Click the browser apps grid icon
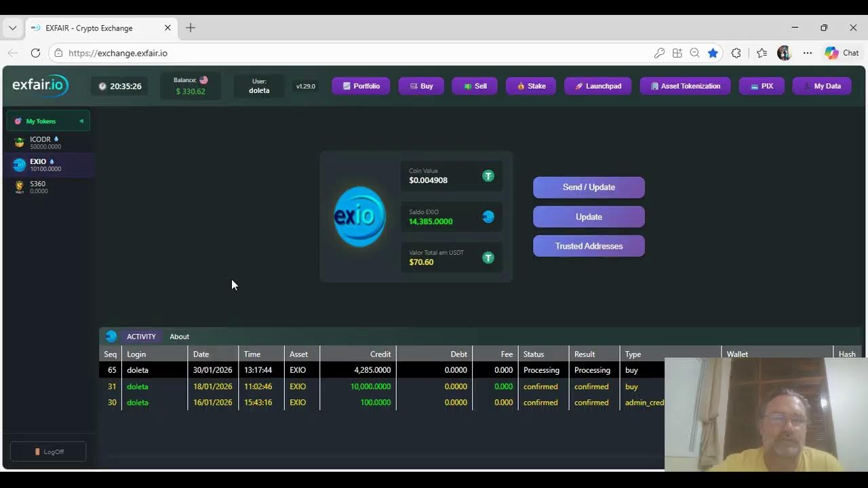The width and height of the screenshot is (868, 488). pos(677,53)
